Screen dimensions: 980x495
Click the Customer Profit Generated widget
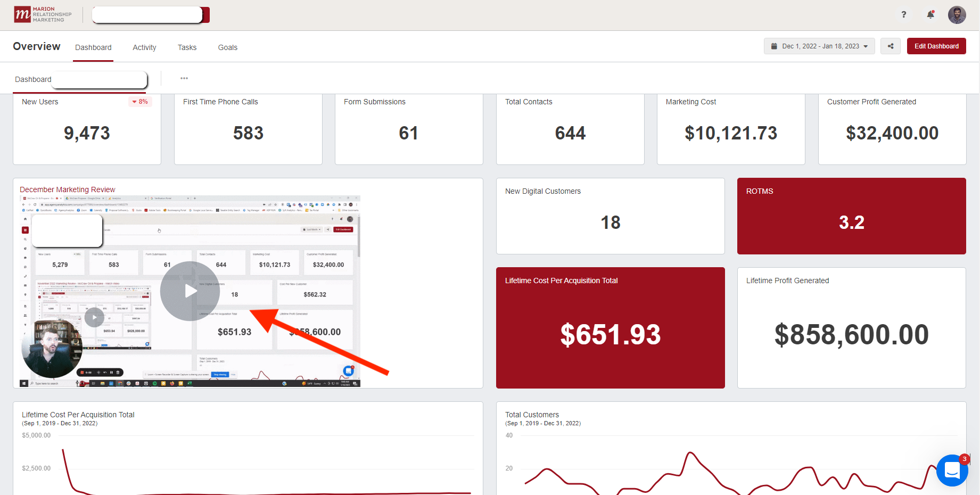pyautogui.click(x=892, y=129)
